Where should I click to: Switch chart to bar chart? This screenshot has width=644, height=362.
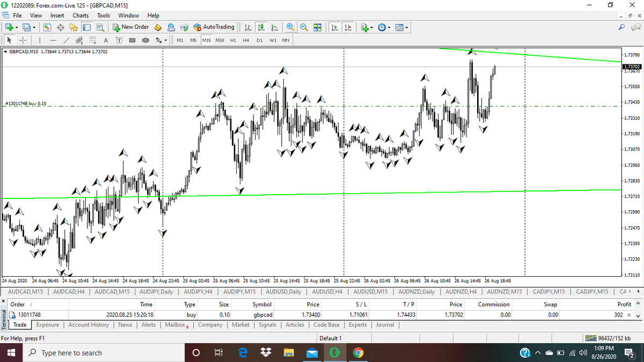pos(247,27)
